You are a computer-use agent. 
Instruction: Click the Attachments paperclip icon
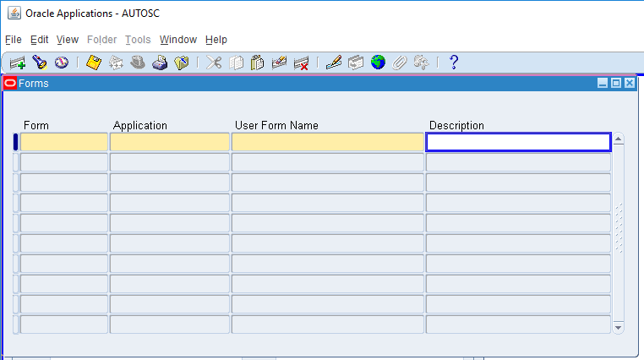click(399, 63)
